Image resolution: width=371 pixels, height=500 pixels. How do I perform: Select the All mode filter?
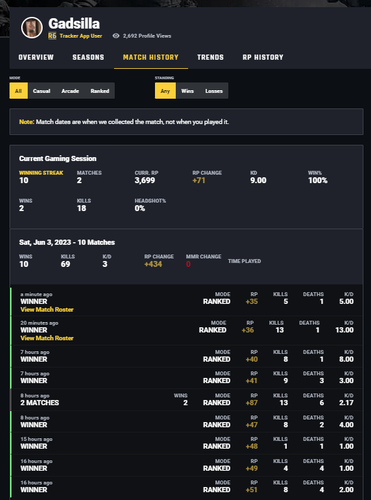pyautogui.click(x=19, y=91)
